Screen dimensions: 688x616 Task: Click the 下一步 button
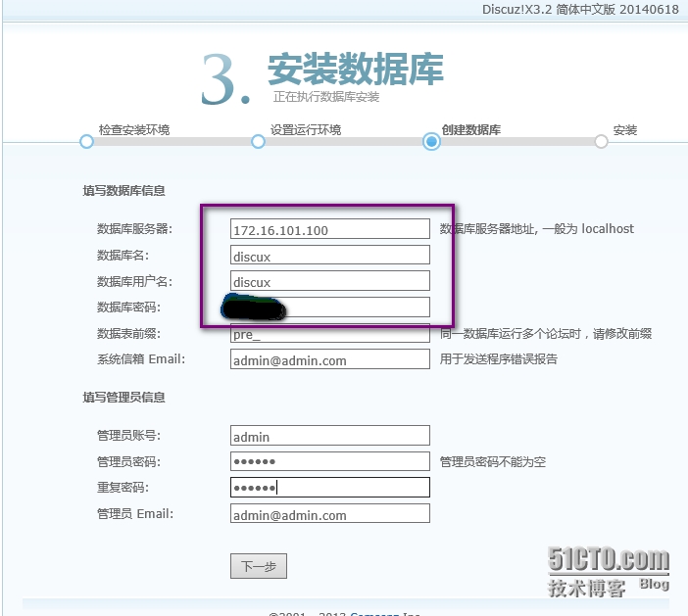(x=259, y=566)
